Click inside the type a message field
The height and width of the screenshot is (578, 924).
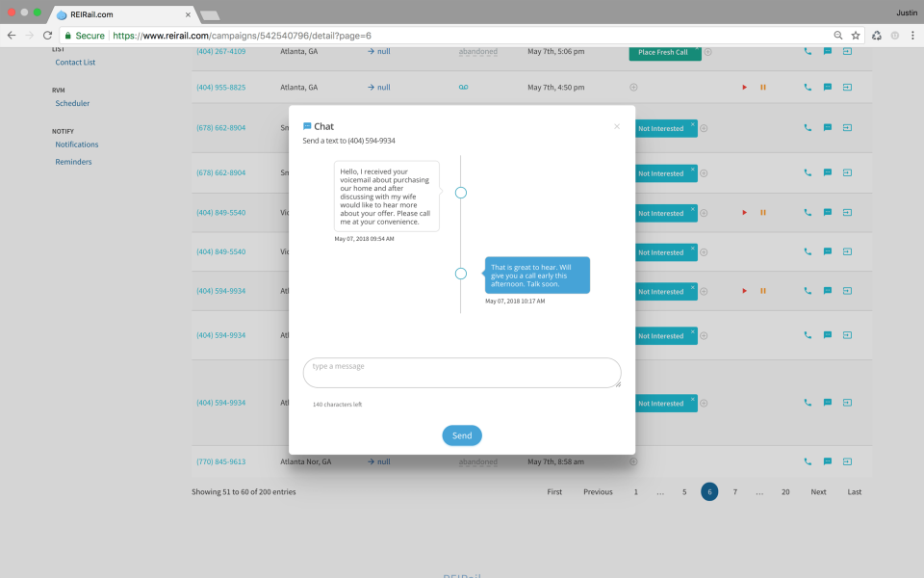(461, 372)
